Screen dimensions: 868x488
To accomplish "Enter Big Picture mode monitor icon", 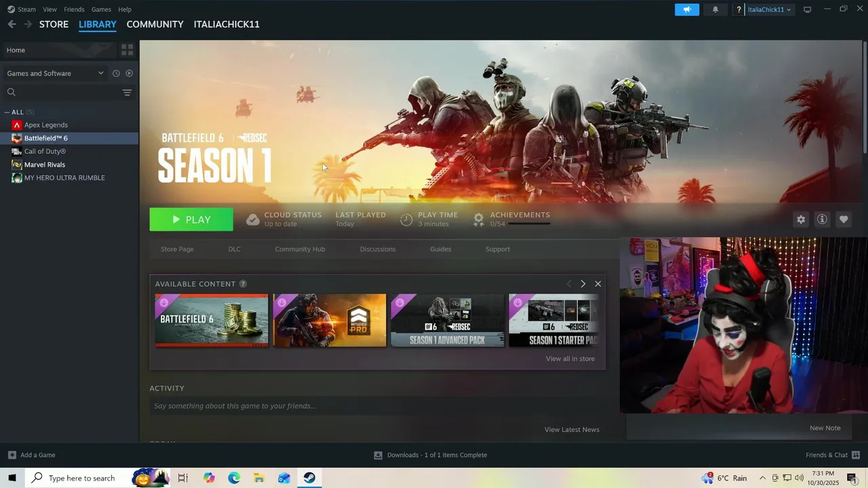I will point(807,9).
